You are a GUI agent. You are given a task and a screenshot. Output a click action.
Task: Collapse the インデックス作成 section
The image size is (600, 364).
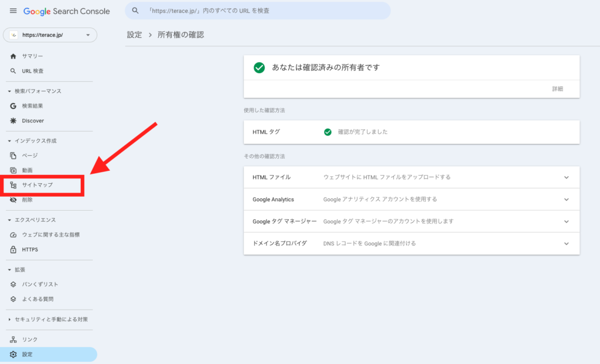tap(9, 141)
